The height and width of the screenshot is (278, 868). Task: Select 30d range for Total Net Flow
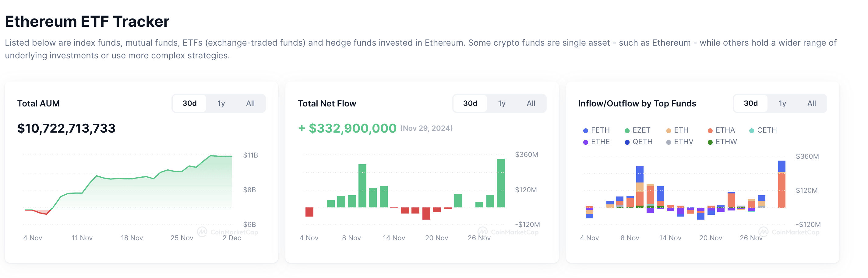coord(470,103)
